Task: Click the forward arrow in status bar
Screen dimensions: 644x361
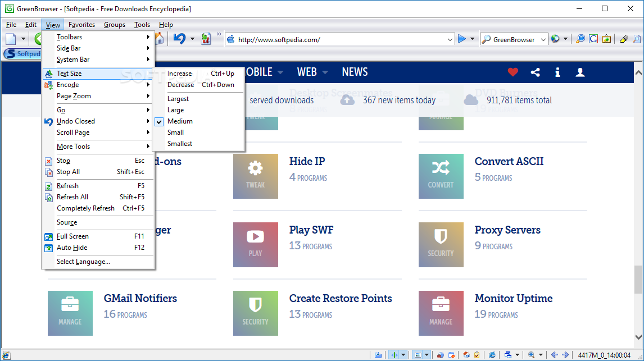Action: (x=565, y=355)
